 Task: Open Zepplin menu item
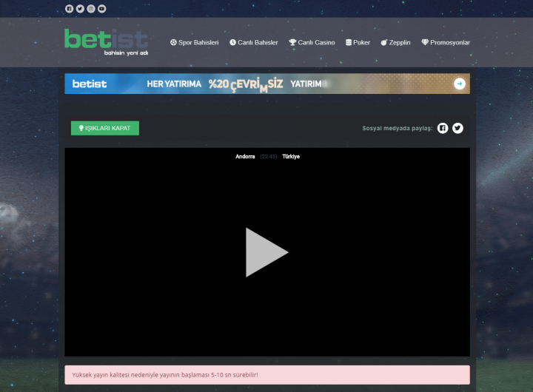[395, 42]
